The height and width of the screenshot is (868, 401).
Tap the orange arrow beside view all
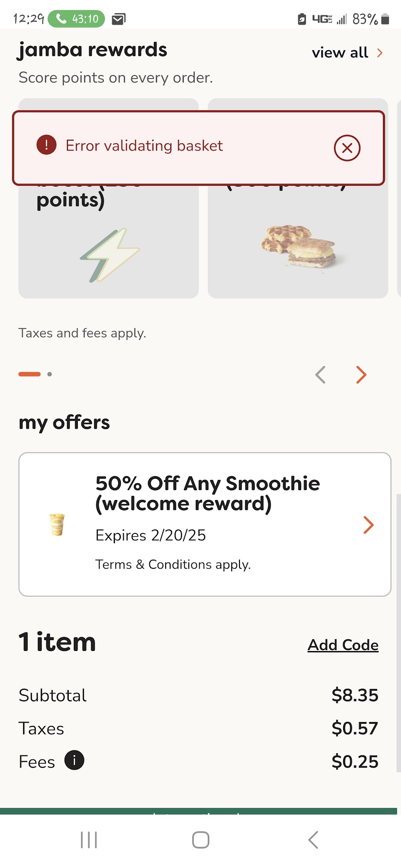pos(380,53)
